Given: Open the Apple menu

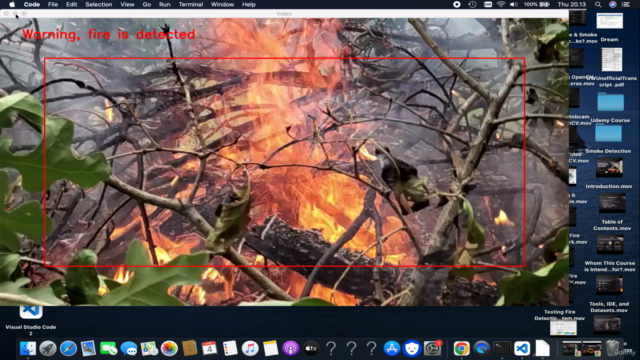Looking at the screenshot, I should (12, 4).
